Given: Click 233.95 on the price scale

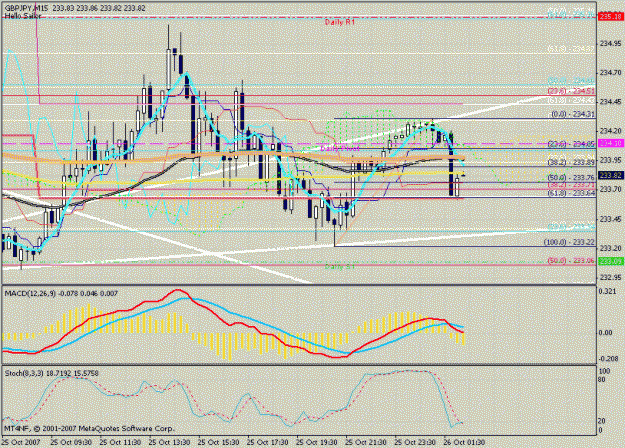Looking at the screenshot, I should click(x=610, y=160).
